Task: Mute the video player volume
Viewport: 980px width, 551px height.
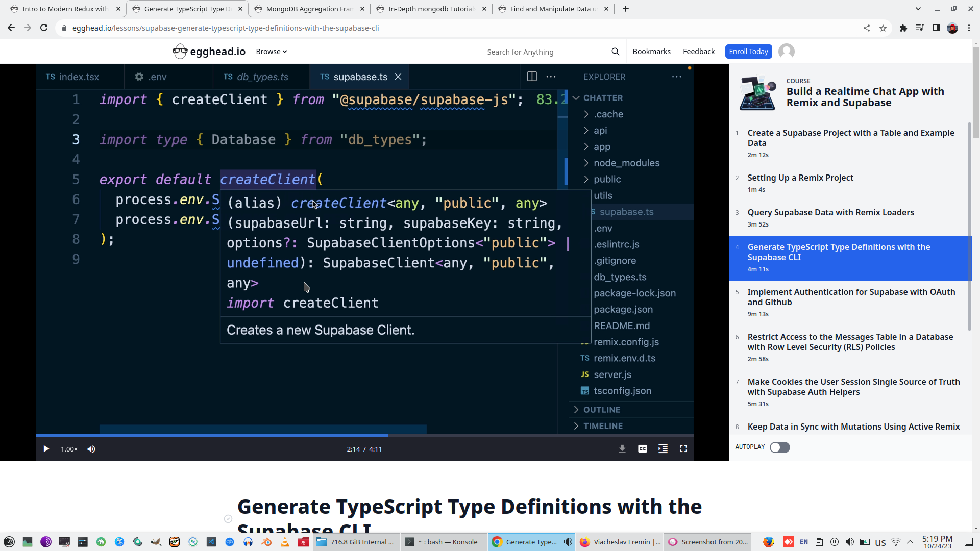Action: [91, 449]
